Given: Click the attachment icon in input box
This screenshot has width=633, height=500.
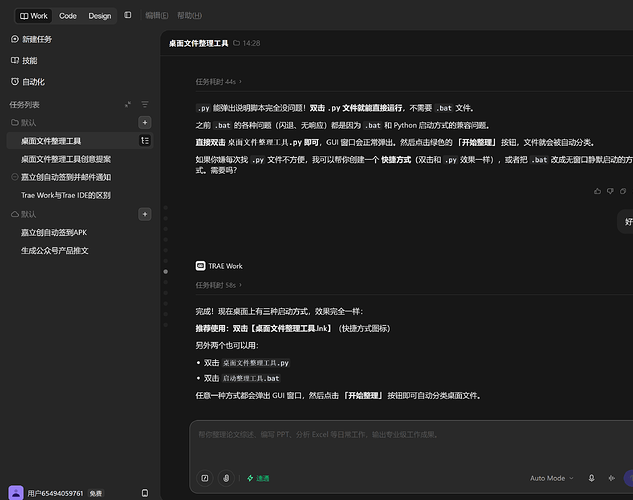Looking at the screenshot, I should click(226, 478).
